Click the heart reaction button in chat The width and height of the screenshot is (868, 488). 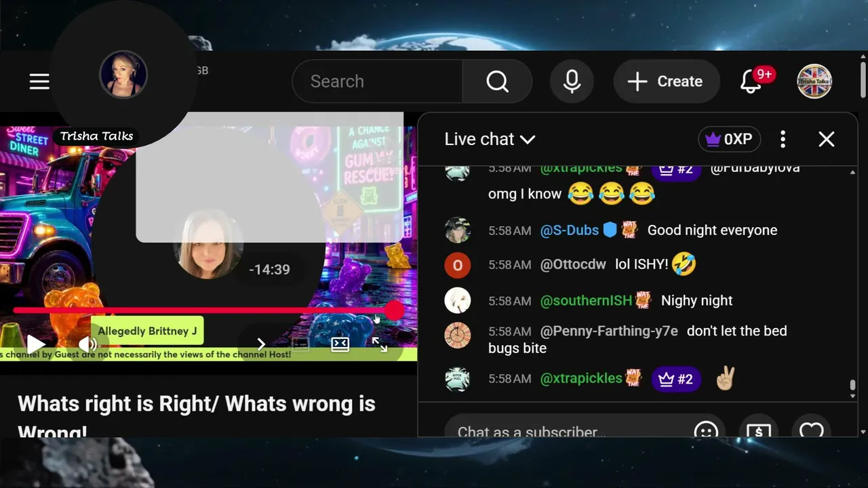[811, 430]
